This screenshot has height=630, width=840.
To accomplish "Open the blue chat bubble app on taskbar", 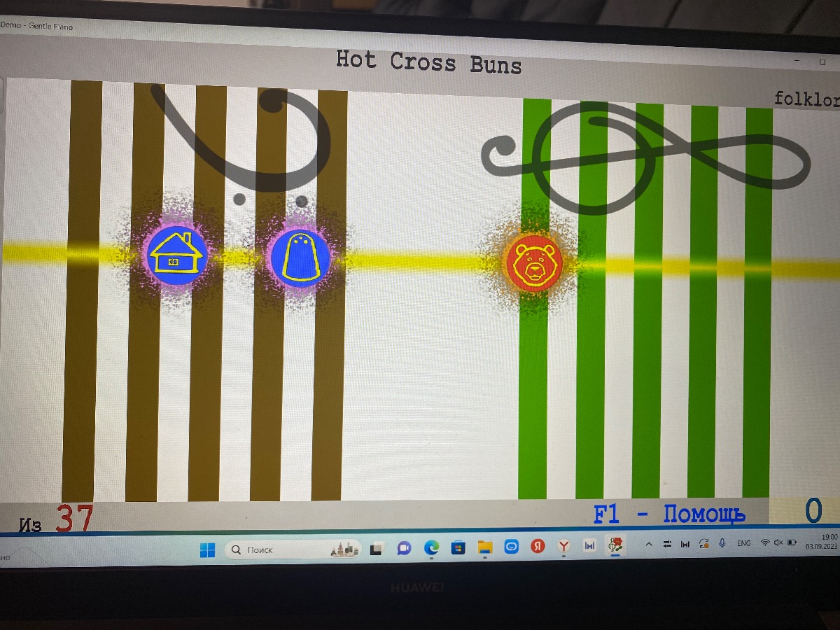I will (x=512, y=547).
